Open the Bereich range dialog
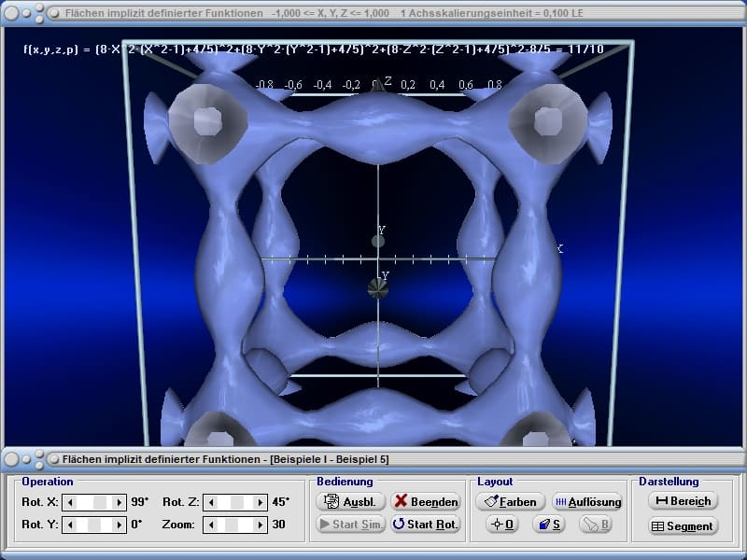 683,501
